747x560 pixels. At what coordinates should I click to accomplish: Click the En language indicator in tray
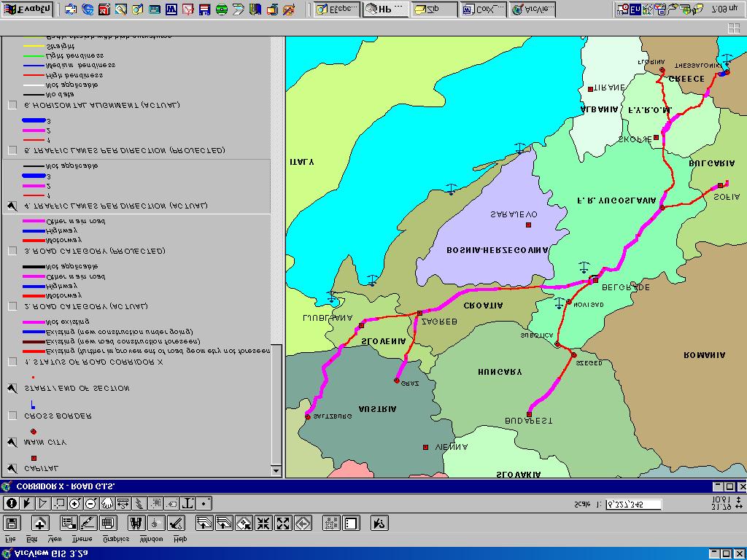point(635,9)
